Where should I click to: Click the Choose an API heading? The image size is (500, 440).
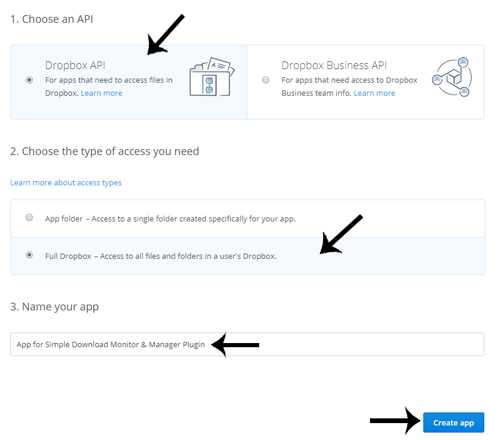click(52, 19)
